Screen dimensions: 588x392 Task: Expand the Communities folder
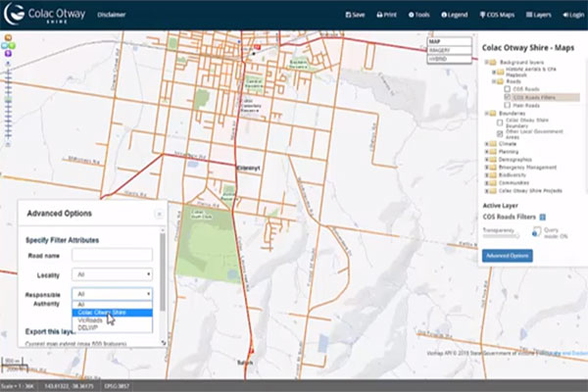[486, 183]
